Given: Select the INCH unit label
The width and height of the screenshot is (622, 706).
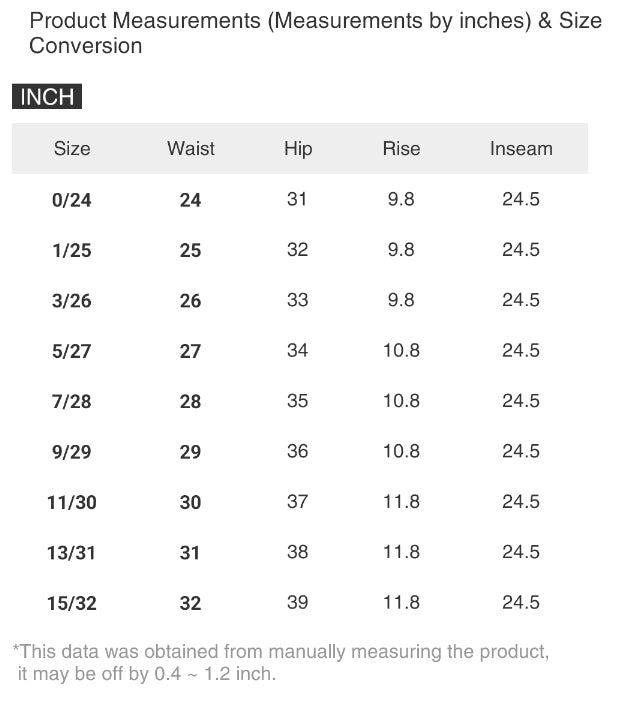Looking at the screenshot, I should pyautogui.click(x=47, y=97).
